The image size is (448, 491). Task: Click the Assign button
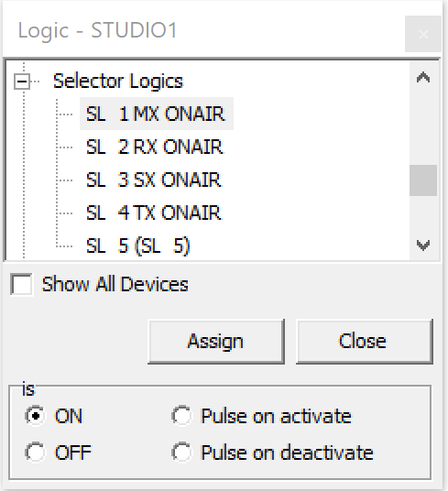[x=216, y=342]
